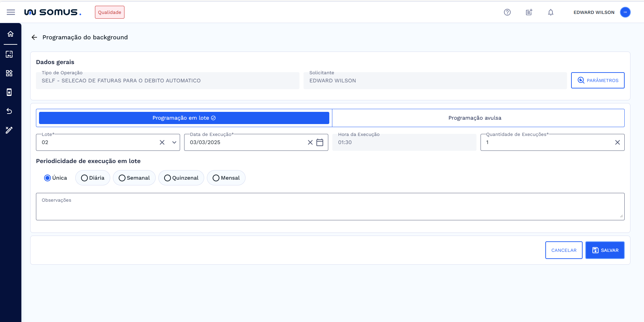This screenshot has height=322, width=644.
Task: Select the Diária periodicity option
Action: (x=84, y=178)
